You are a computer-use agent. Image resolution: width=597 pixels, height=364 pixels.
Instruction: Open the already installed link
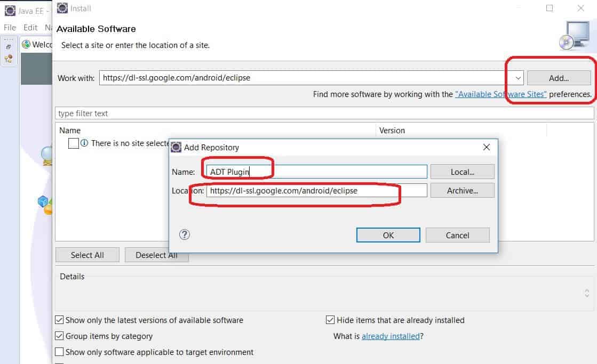click(391, 336)
